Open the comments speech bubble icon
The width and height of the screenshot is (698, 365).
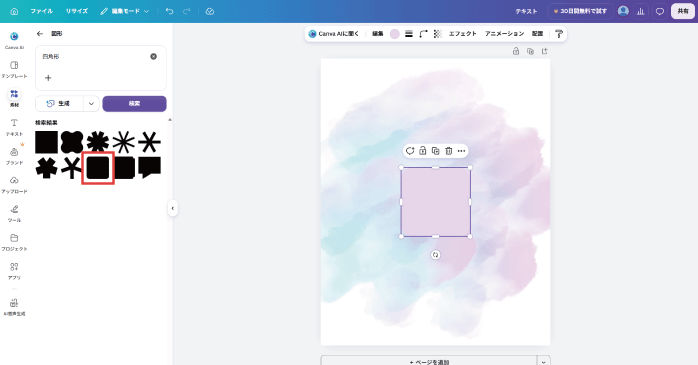[660, 12]
